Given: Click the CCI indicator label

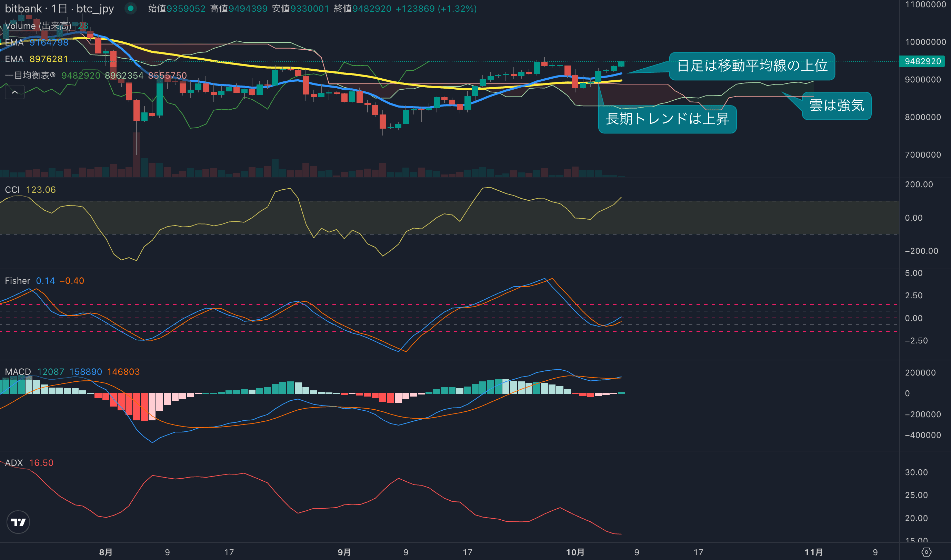Looking at the screenshot, I should 12,190.
